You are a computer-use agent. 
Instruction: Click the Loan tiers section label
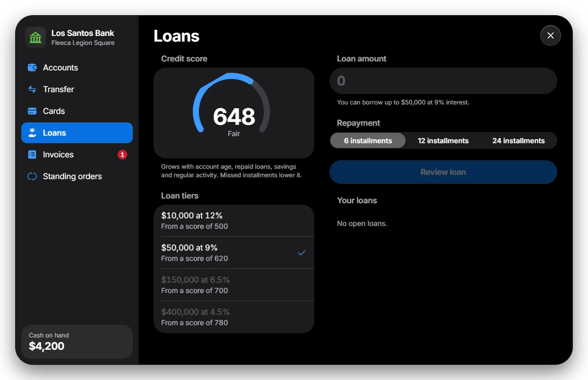coord(180,196)
